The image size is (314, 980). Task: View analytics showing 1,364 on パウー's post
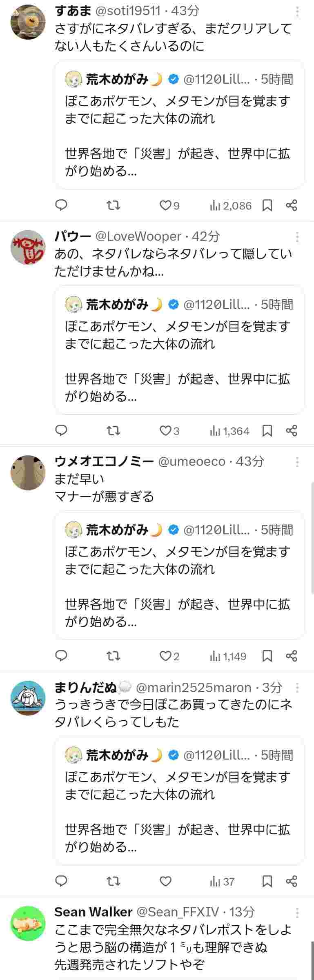pyautogui.click(x=229, y=430)
